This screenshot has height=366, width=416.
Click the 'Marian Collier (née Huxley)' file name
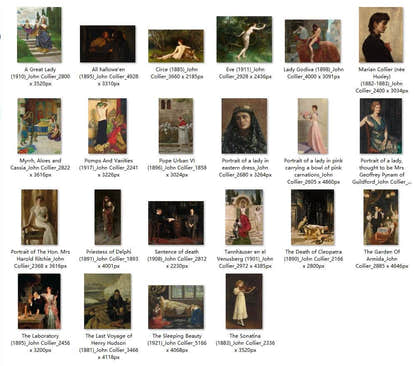[382, 80]
